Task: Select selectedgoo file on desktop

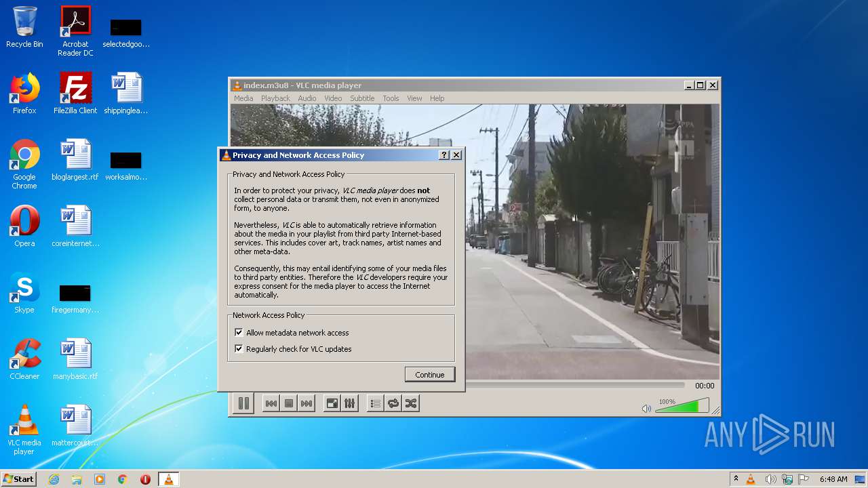Action: 126,32
